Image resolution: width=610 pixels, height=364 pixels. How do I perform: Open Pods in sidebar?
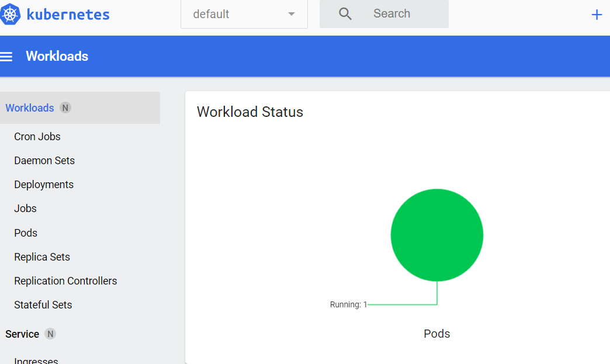coord(26,233)
